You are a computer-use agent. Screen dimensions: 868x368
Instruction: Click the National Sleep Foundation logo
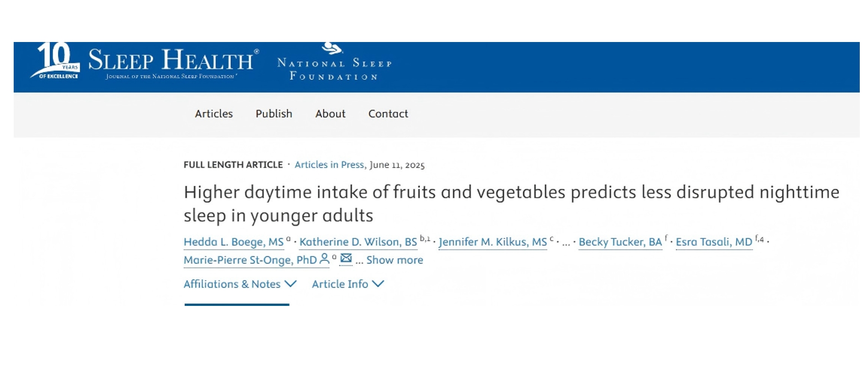[334, 64]
